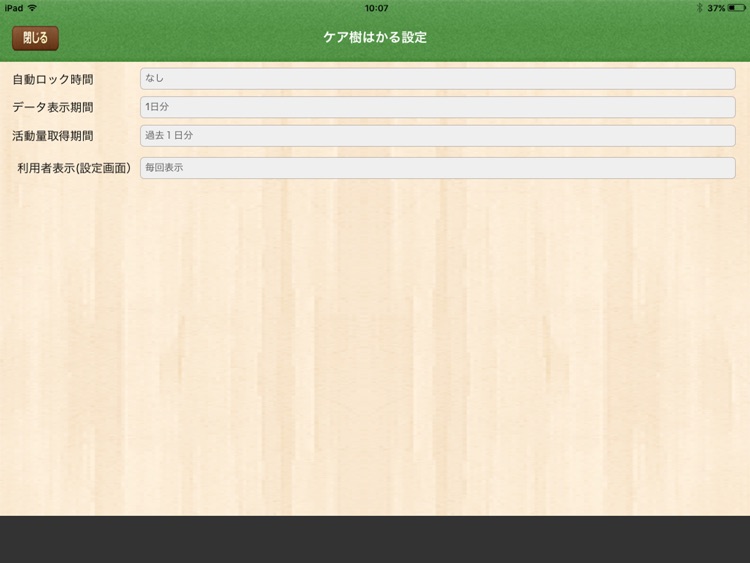Open the 自動ロック時間 field showing なし
750x563 pixels.
[438, 78]
